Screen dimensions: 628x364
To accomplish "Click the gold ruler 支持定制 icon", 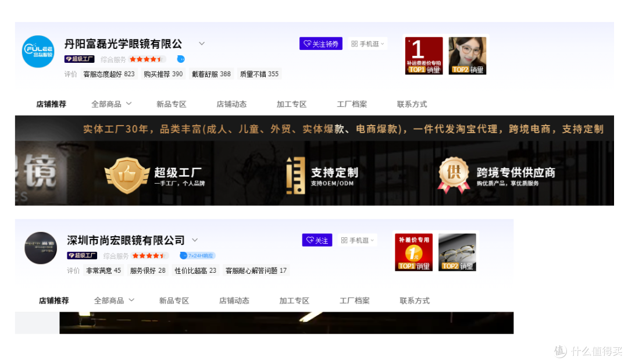I will tap(295, 176).
